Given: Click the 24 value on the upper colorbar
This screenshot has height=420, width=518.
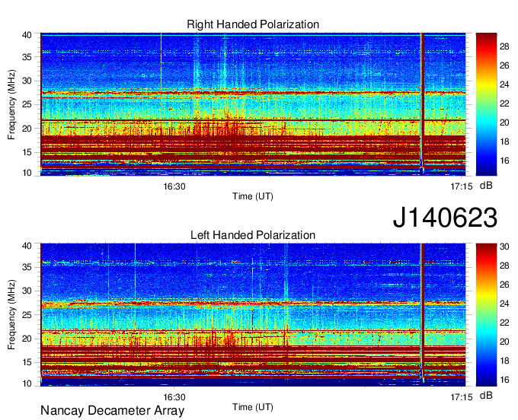Looking at the screenshot, I should point(504,84).
